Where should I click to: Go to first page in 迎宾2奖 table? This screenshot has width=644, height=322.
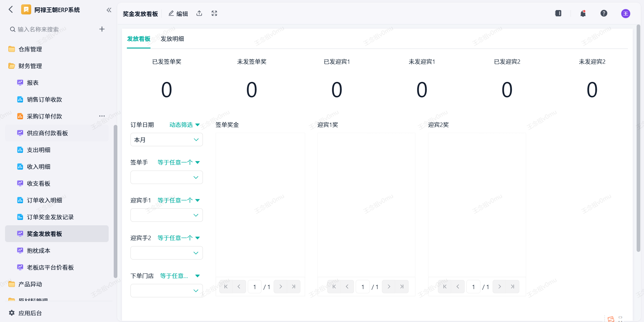[445, 287]
